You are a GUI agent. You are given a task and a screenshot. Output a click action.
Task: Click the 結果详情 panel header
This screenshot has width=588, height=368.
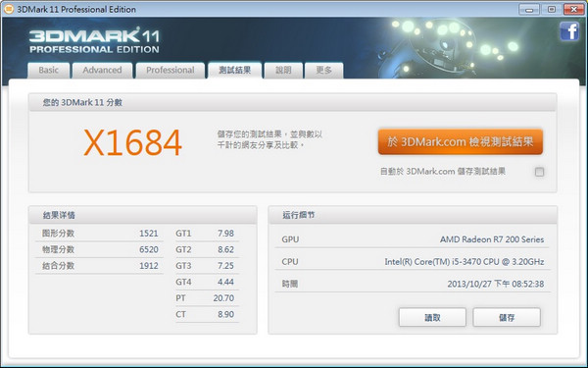(x=142, y=215)
